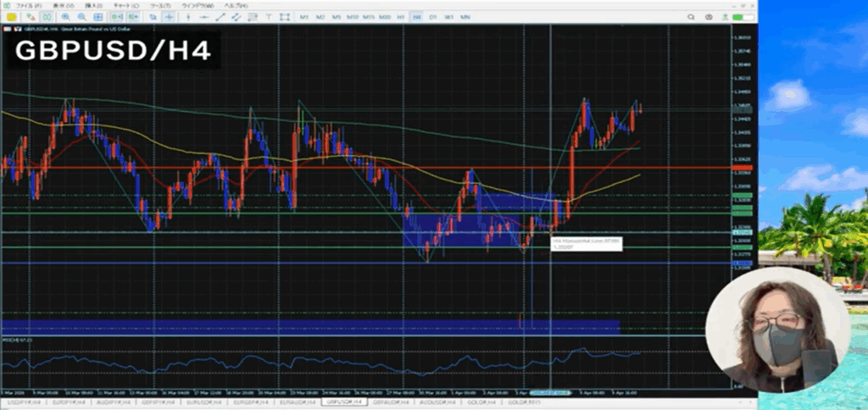868x410 pixels.
Task: Open the ファイル menu
Action: click(x=26, y=4)
